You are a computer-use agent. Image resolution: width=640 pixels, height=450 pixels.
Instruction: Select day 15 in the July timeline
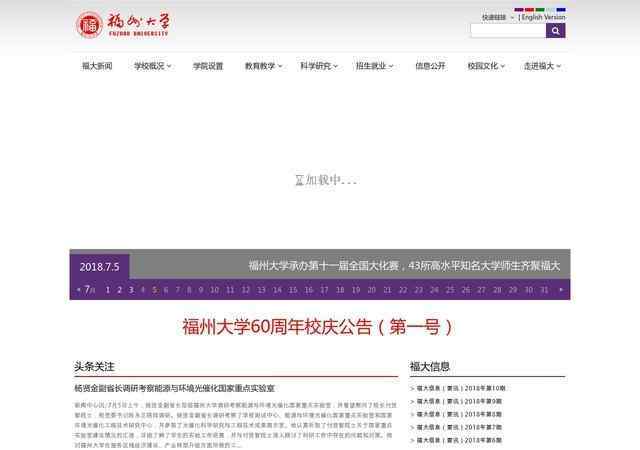(x=293, y=290)
